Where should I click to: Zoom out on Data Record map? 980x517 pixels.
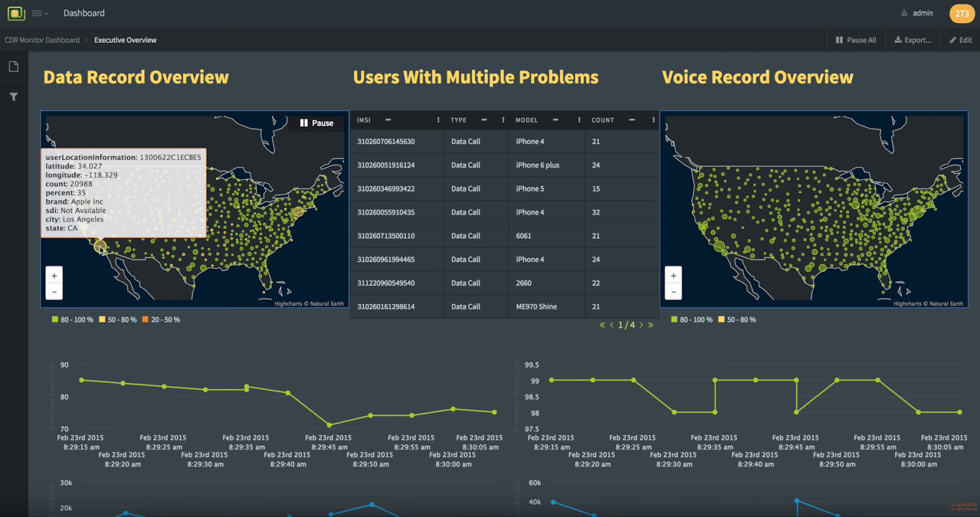pos(55,292)
